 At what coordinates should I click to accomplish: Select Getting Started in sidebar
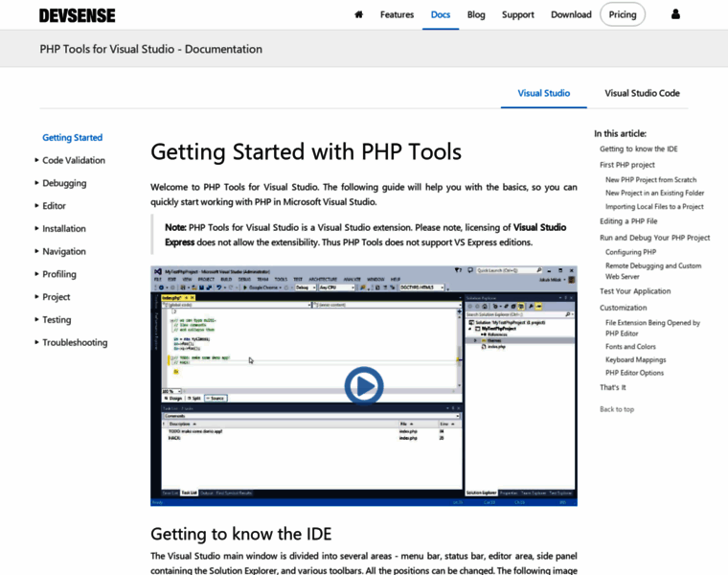coord(73,137)
